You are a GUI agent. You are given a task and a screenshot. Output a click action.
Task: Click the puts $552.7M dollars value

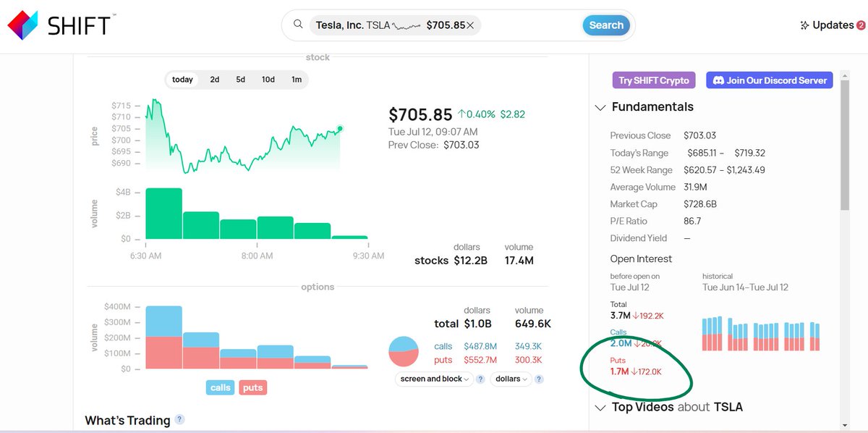click(479, 360)
